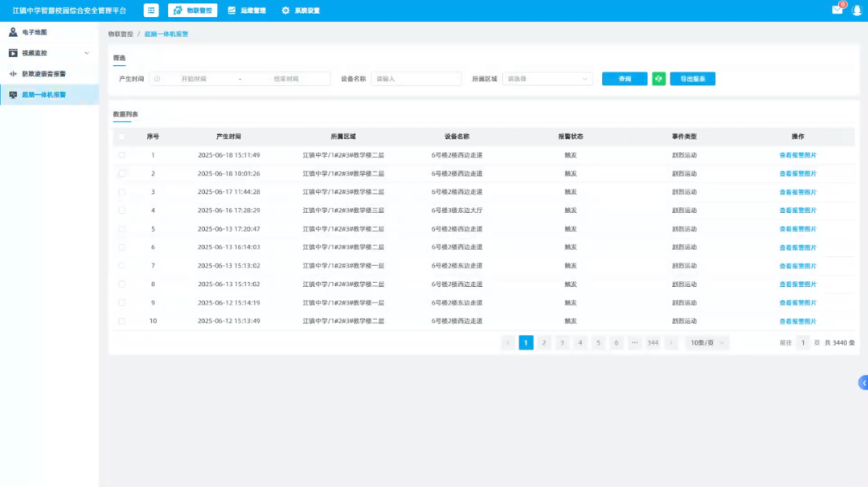
Task: Click the 导出报表 button
Action: pyautogui.click(x=692, y=79)
